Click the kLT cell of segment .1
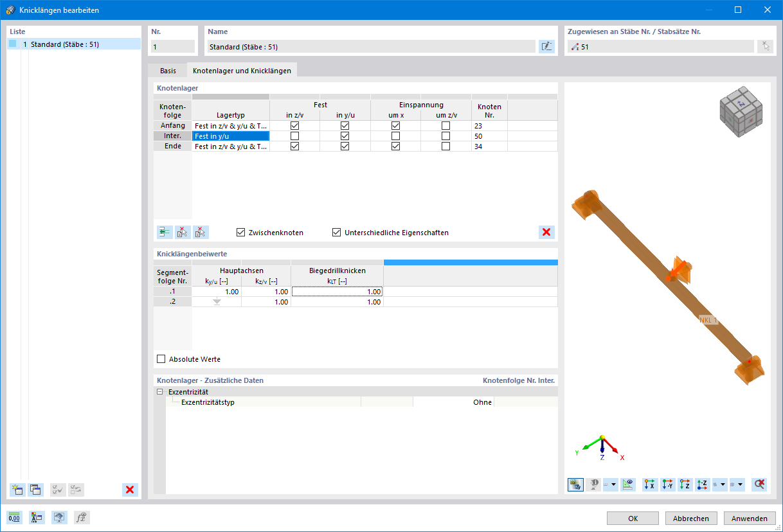The width and height of the screenshot is (783, 532). [x=337, y=292]
